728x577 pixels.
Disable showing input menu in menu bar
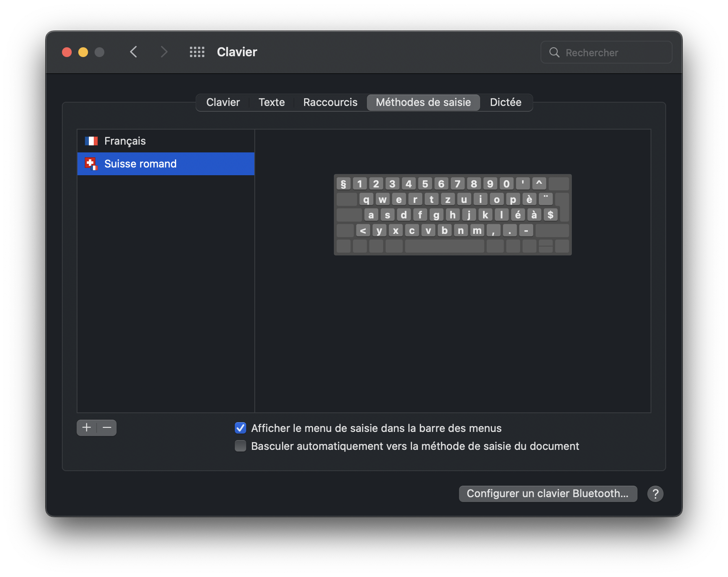coord(240,428)
